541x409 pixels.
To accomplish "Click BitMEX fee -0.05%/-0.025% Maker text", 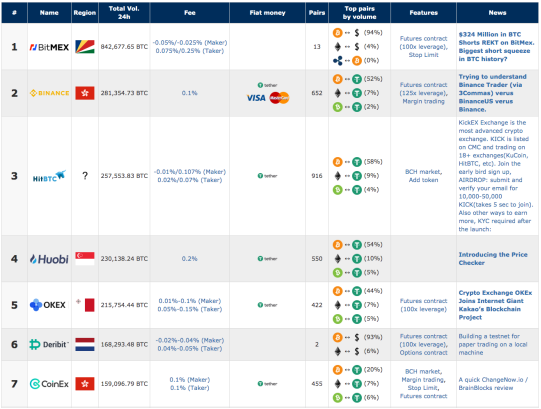I will [190, 43].
